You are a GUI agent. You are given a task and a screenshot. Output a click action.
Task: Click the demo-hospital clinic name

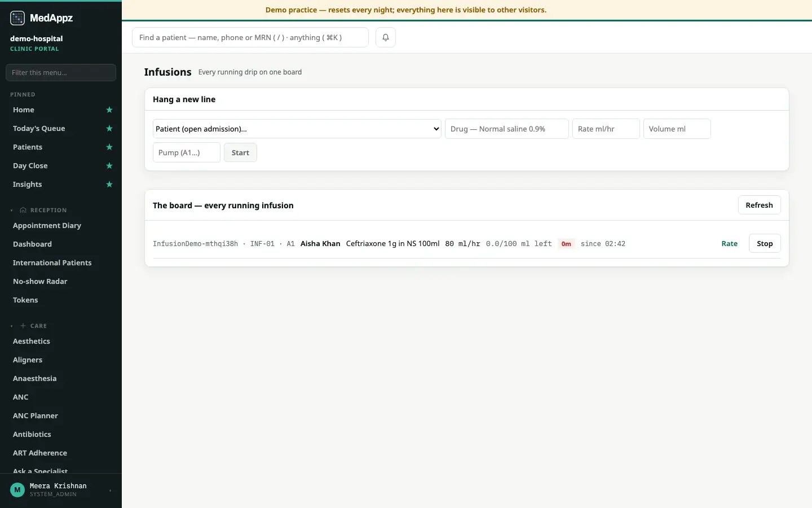[37, 38]
